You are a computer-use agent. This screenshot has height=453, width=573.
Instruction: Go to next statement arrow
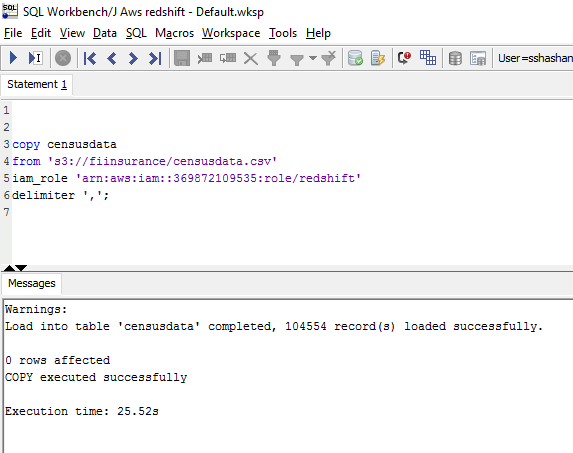pos(133,58)
